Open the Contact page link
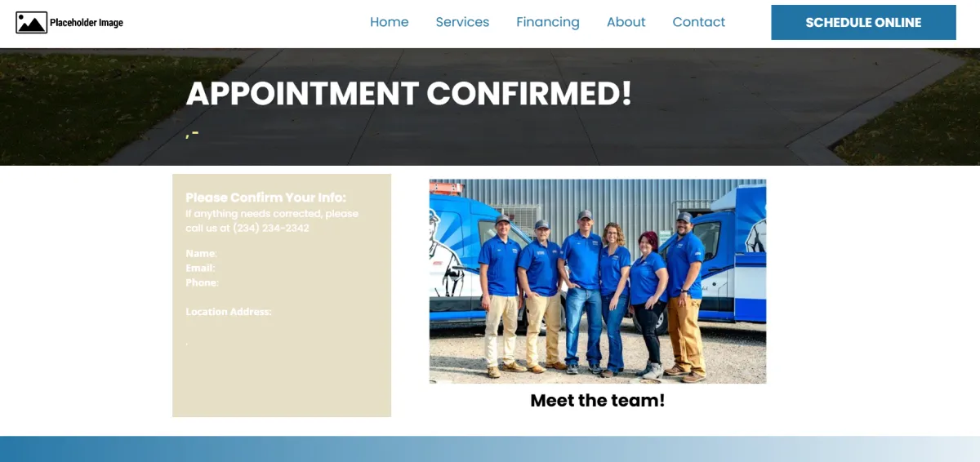980x462 pixels. [x=698, y=22]
